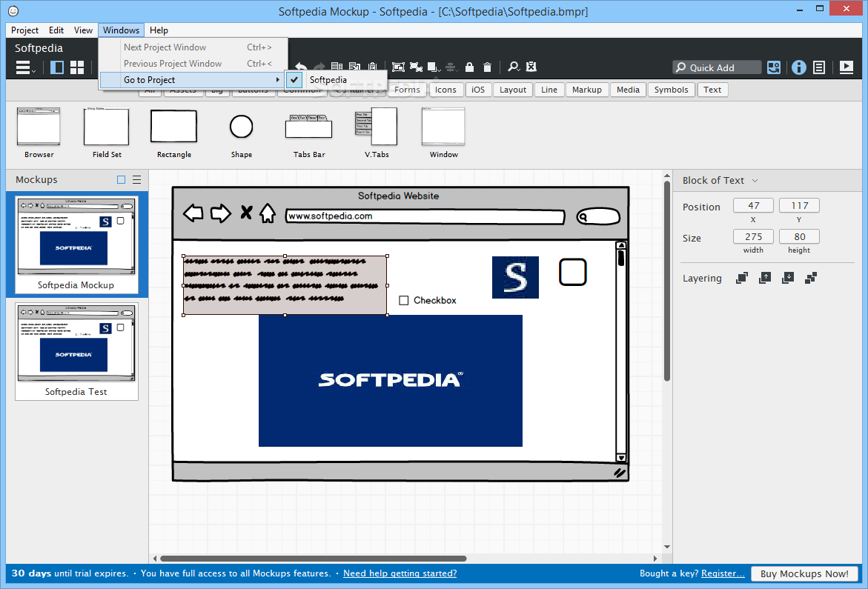Bring selection to front layering icon

[742, 278]
